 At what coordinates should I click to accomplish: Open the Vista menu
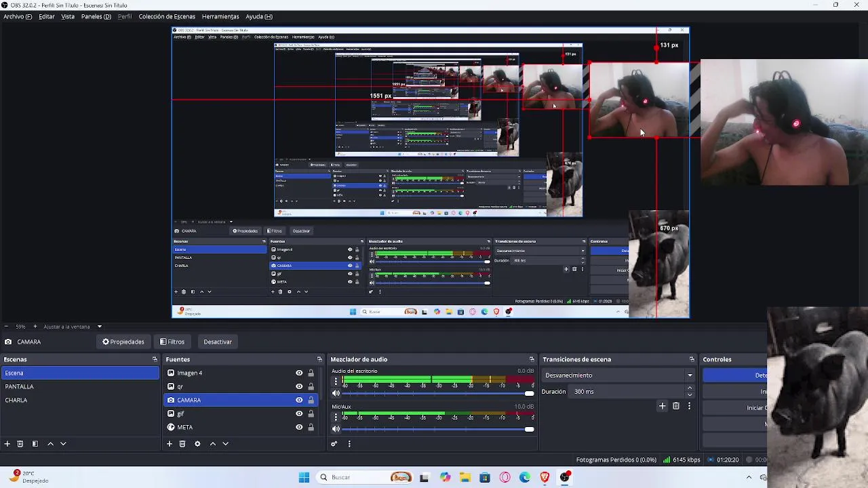68,16
